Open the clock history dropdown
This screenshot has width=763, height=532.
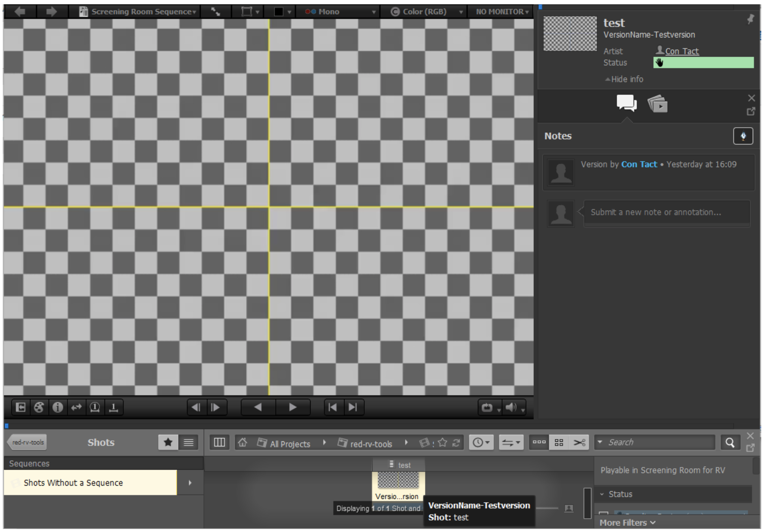pos(481,442)
